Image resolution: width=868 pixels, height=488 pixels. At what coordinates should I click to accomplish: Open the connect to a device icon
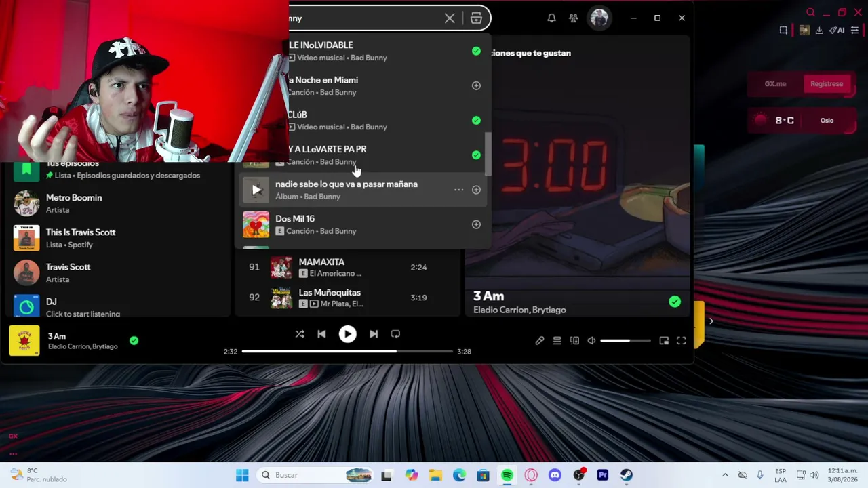[x=574, y=341]
